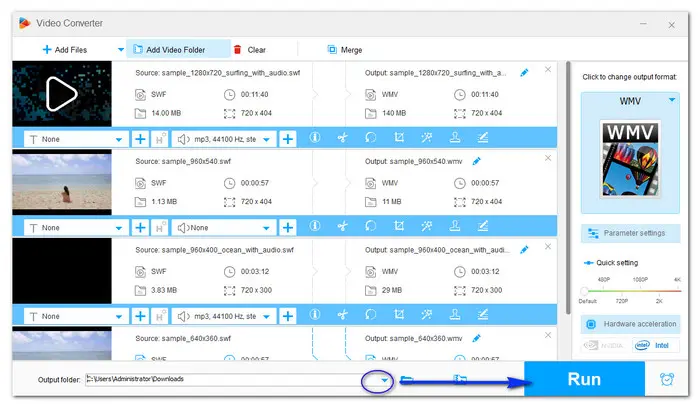Rotate the ocean_with_audio video
This screenshot has width=700, height=407.
(371, 315)
